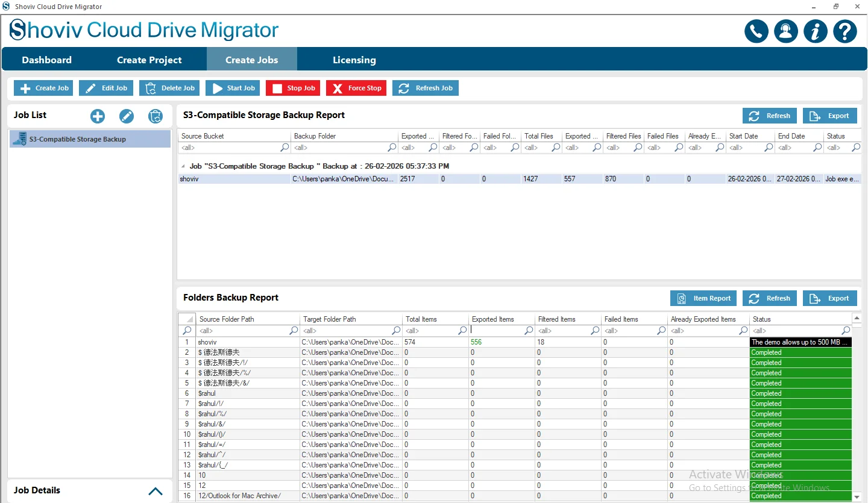Click search icon in Source Folder Path filter
The width and height of the screenshot is (868, 503).
(294, 331)
